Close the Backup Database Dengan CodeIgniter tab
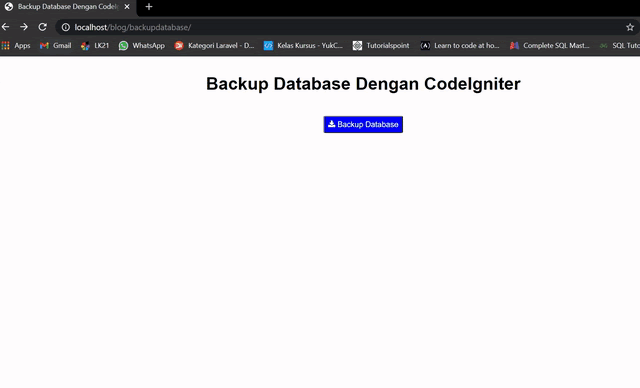 click(x=127, y=7)
